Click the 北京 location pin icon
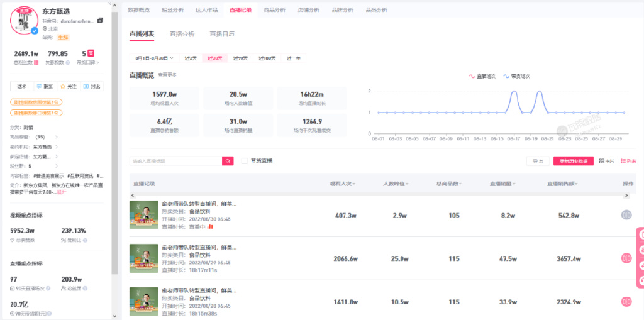The height and width of the screenshot is (320, 644). point(45,29)
